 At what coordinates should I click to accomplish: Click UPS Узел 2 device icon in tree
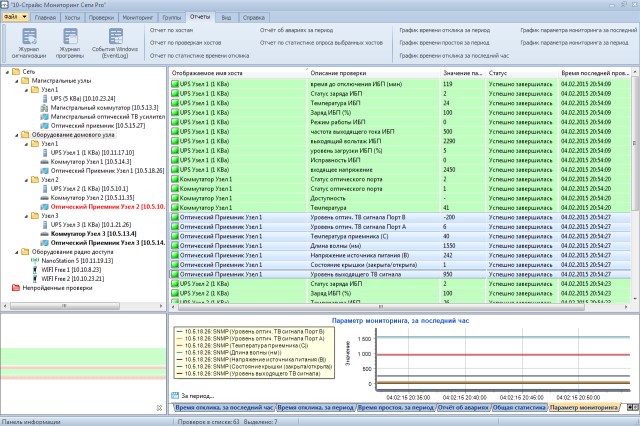point(45,189)
